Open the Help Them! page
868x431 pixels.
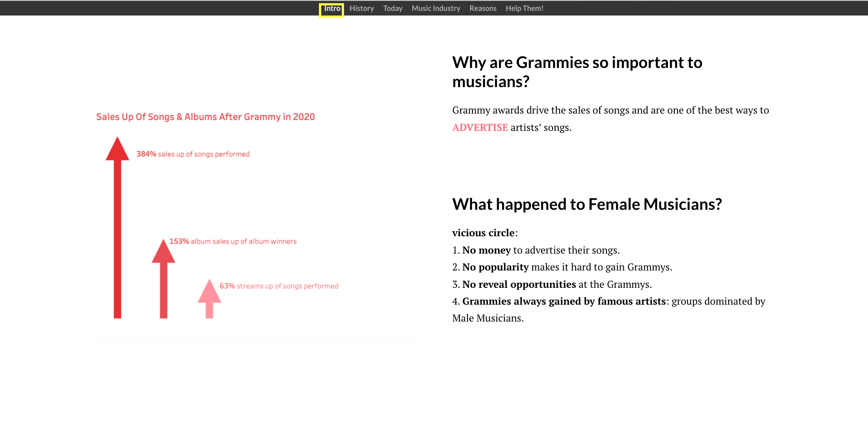coord(524,8)
